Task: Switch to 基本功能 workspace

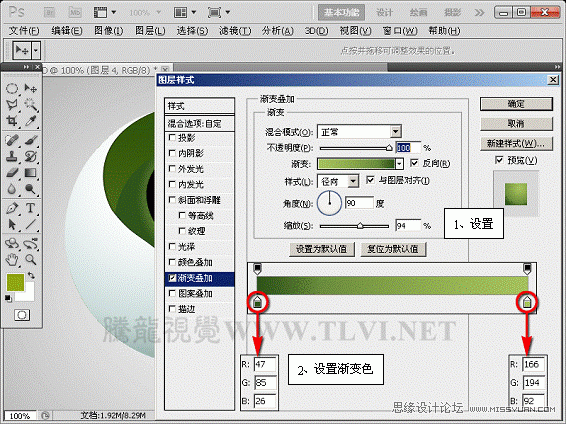Action: [341, 13]
